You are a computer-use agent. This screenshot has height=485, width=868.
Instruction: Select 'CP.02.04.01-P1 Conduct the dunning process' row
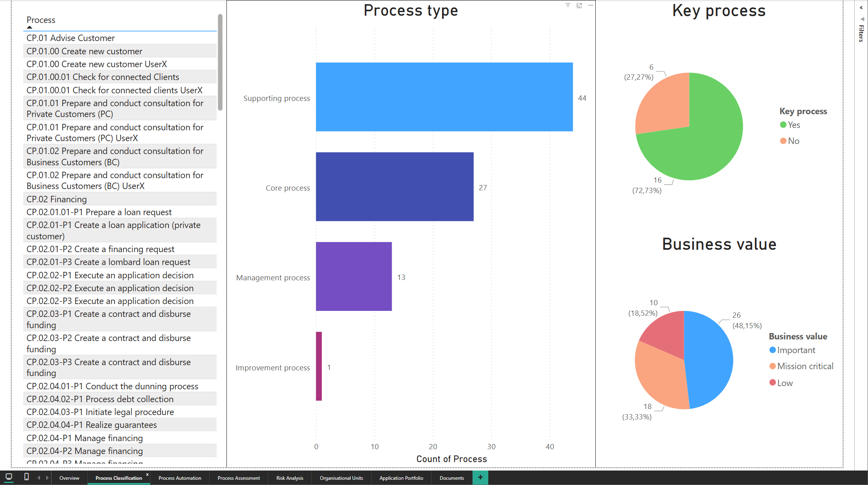(120, 386)
